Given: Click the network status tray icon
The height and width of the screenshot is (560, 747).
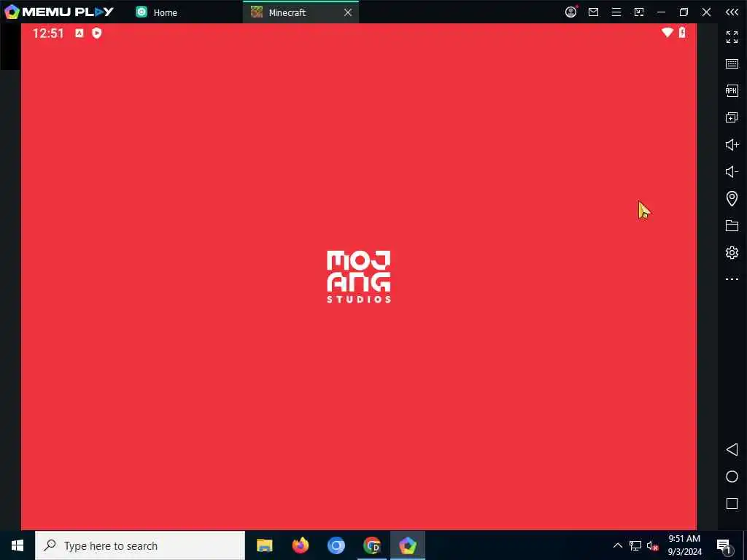Looking at the screenshot, I should pyautogui.click(x=635, y=545).
